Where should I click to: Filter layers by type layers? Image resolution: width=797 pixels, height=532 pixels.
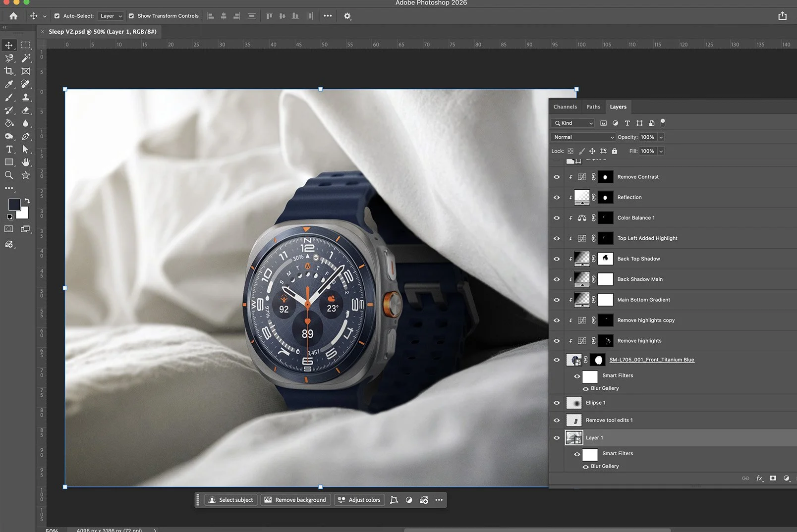click(627, 123)
